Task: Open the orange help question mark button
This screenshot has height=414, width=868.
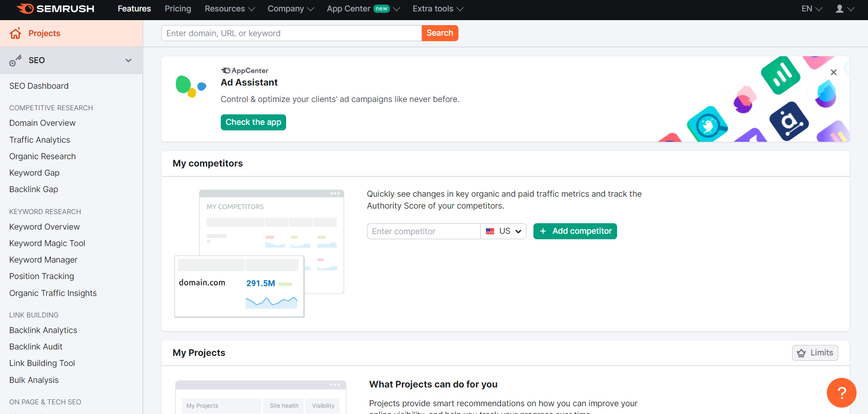Action: (x=841, y=392)
